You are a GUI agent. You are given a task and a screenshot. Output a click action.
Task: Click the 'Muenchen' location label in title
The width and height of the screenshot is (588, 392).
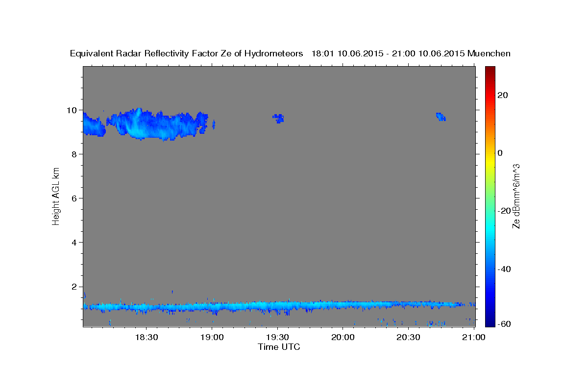pyautogui.click(x=489, y=53)
